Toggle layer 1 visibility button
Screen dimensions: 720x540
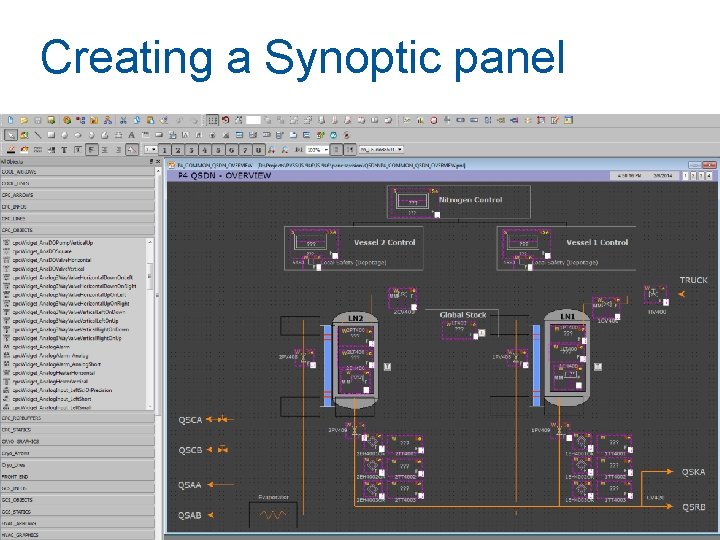click(x=164, y=150)
